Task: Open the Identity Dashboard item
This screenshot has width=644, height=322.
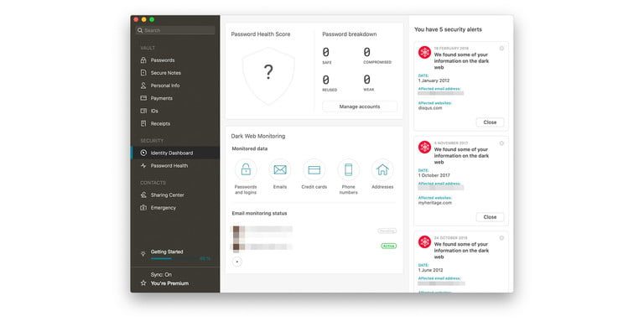Action: coord(175,153)
